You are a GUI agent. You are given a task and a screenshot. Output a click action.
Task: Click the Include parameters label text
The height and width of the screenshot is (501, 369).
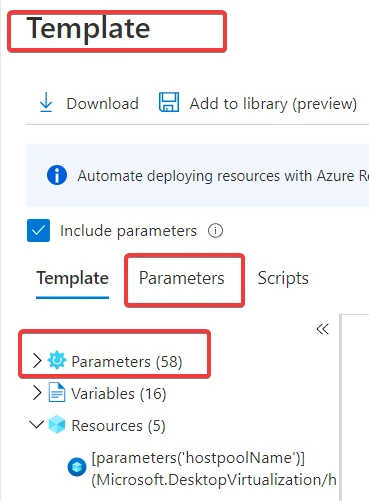pyautogui.click(x=128, y=231)
